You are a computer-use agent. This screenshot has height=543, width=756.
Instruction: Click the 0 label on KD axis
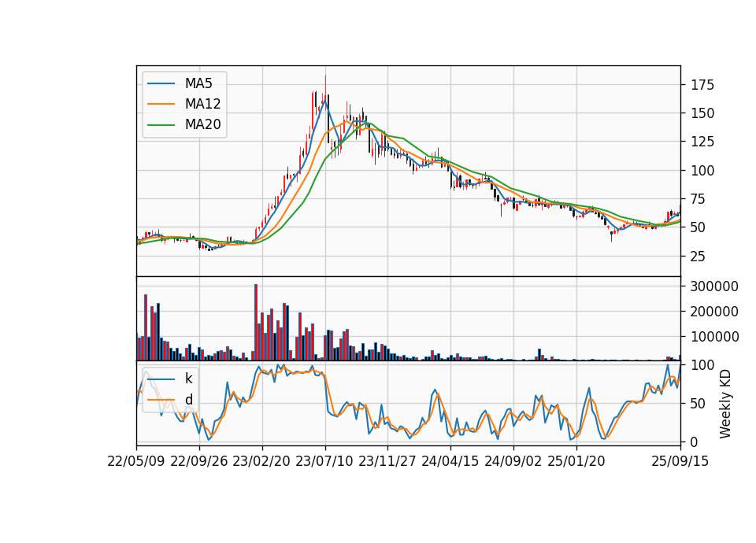[695, 441]
